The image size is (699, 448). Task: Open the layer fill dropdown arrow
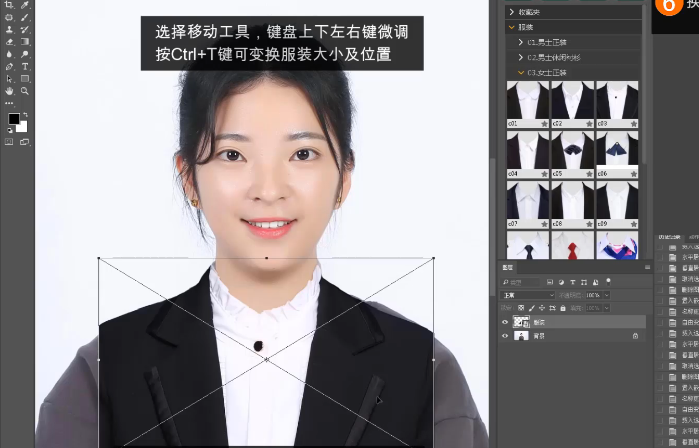606,308
